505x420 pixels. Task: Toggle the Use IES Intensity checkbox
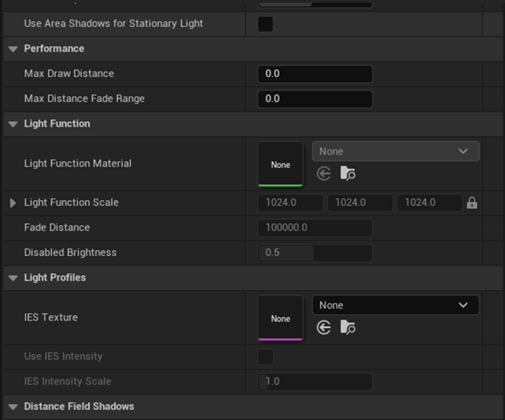pyautogui.click(x=265, y=356)
